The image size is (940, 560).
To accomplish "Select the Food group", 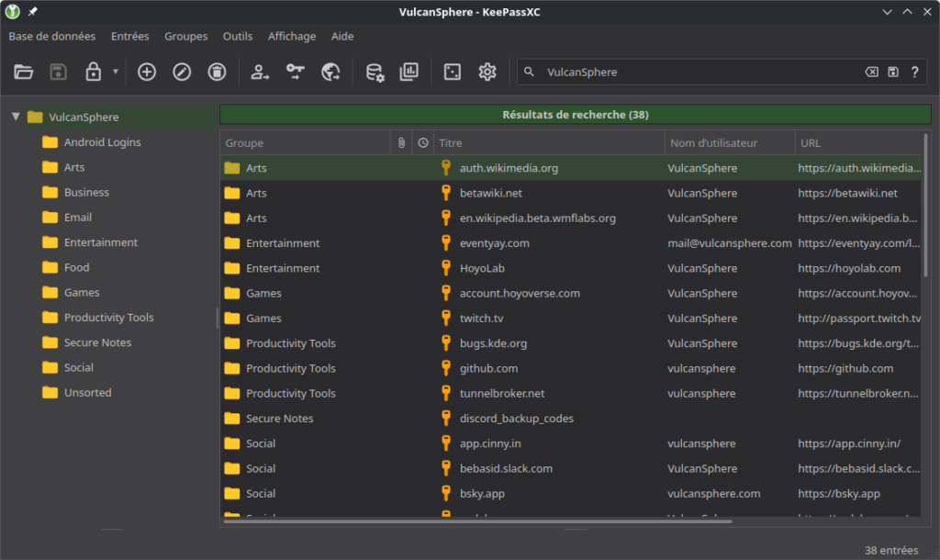I will [77, 267].
